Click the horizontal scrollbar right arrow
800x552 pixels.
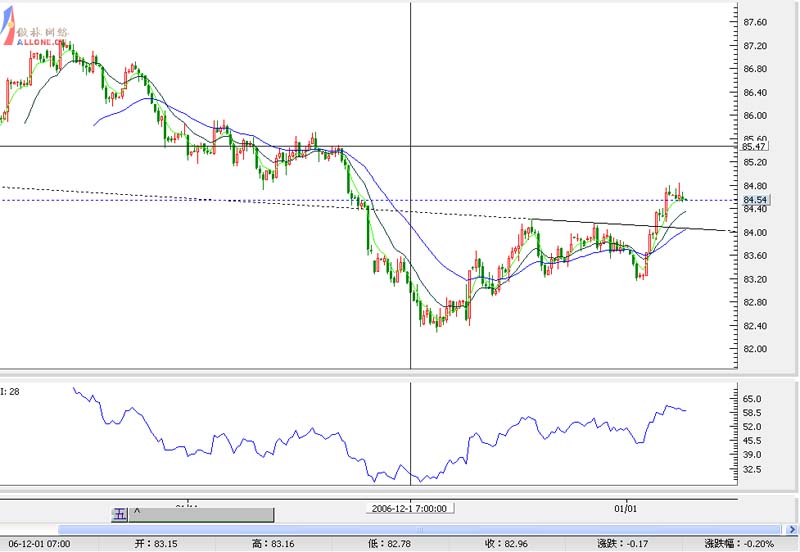point(792,530)
